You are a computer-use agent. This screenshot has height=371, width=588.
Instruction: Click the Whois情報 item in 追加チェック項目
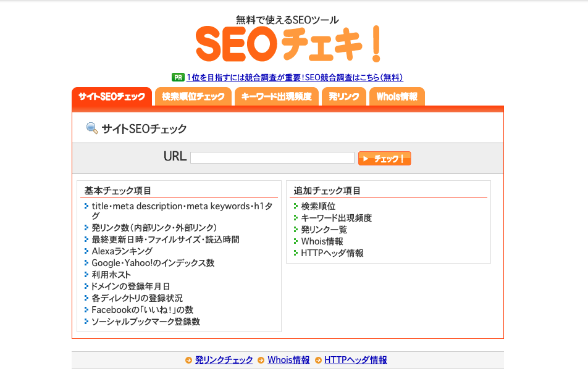pyautogui.click(x=322, y=241)
